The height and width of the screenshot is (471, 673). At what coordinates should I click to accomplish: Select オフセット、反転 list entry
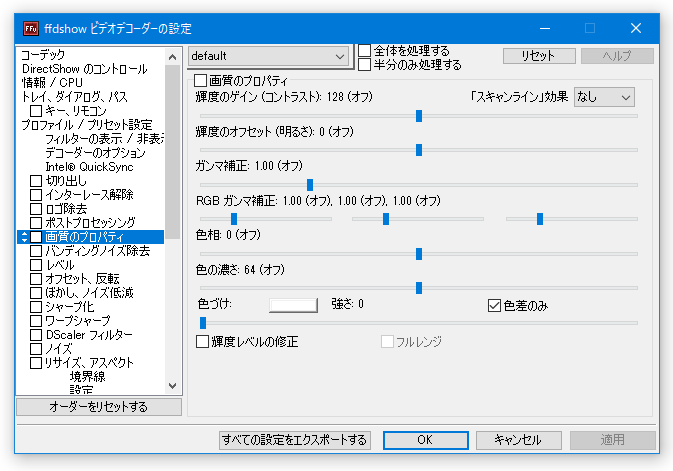coord(82,279)
